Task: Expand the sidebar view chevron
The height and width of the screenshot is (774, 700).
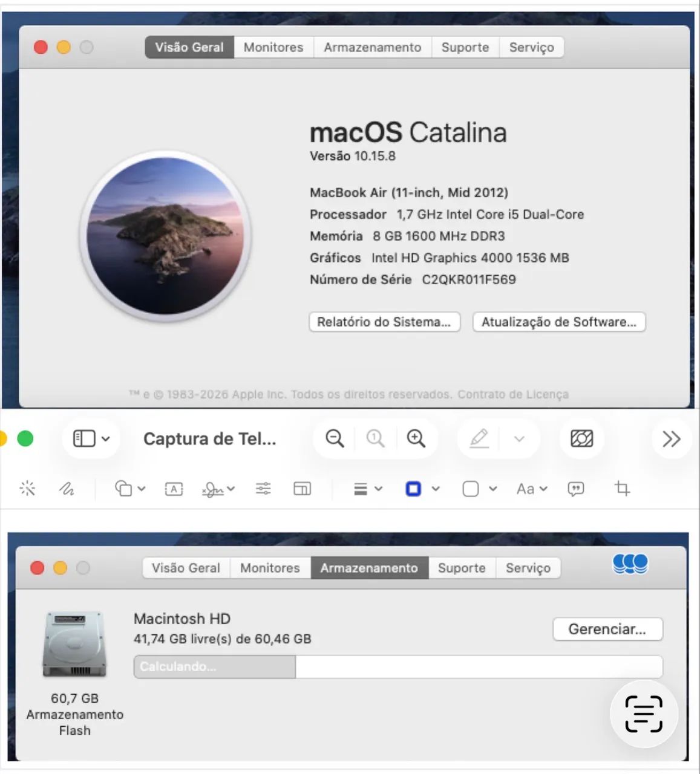Action: tap(106, 438)
